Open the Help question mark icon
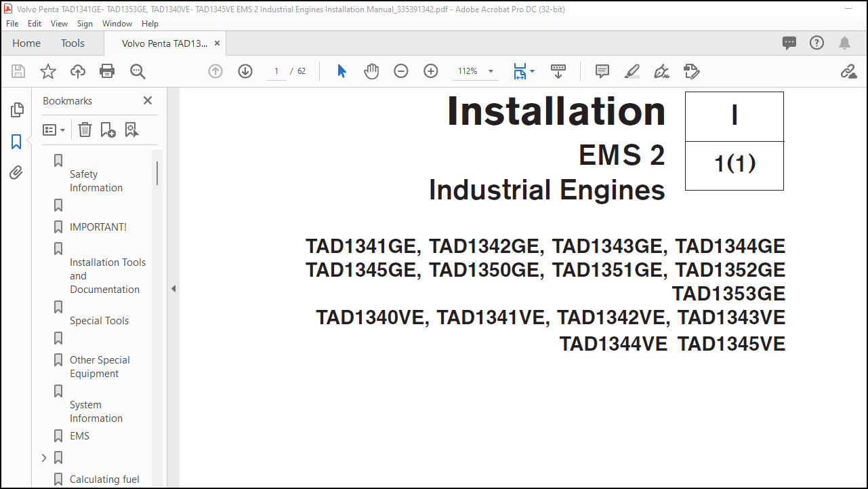 pyautogui.click(x=817, y=43)
